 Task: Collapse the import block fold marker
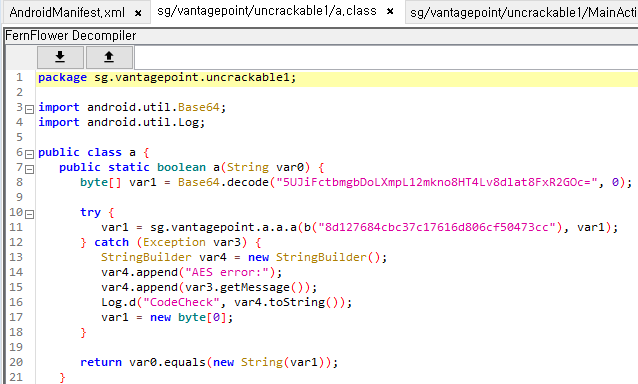point(29,109)
